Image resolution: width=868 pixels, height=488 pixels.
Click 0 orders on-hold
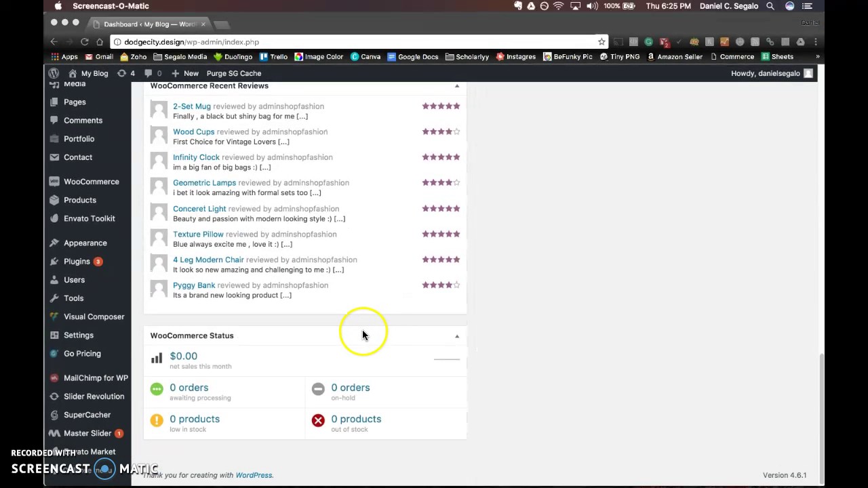click(351, 388)
